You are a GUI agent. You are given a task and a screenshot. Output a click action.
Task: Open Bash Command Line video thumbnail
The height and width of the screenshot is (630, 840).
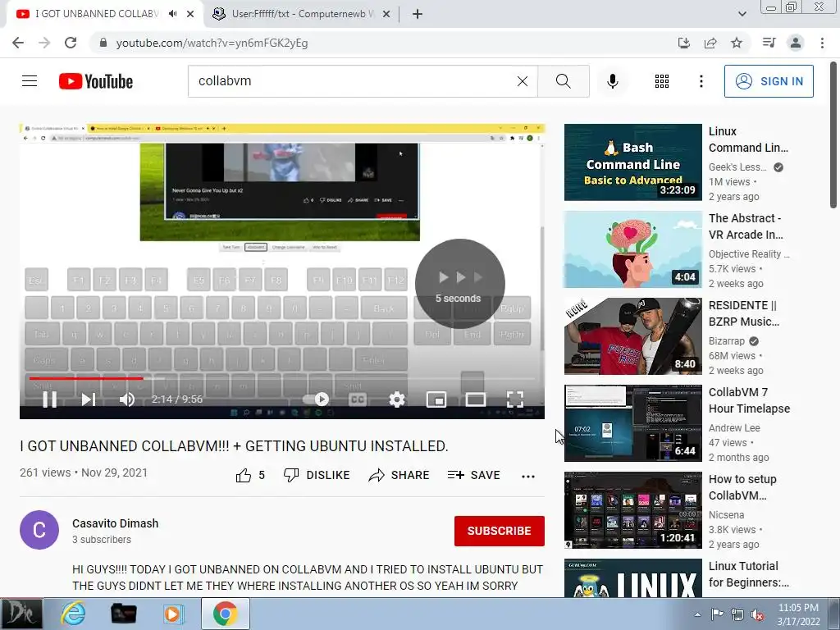[632, 162]
